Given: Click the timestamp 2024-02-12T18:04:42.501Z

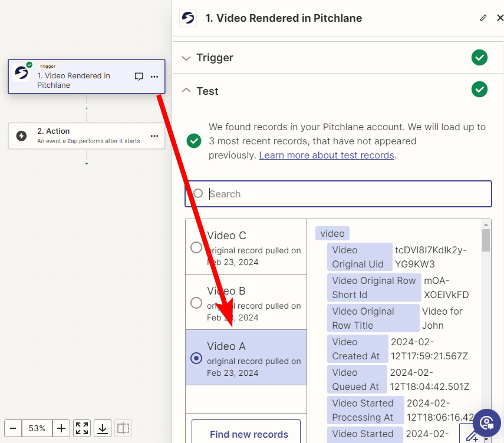Looking at the screenshot, I should pos(429,379).
